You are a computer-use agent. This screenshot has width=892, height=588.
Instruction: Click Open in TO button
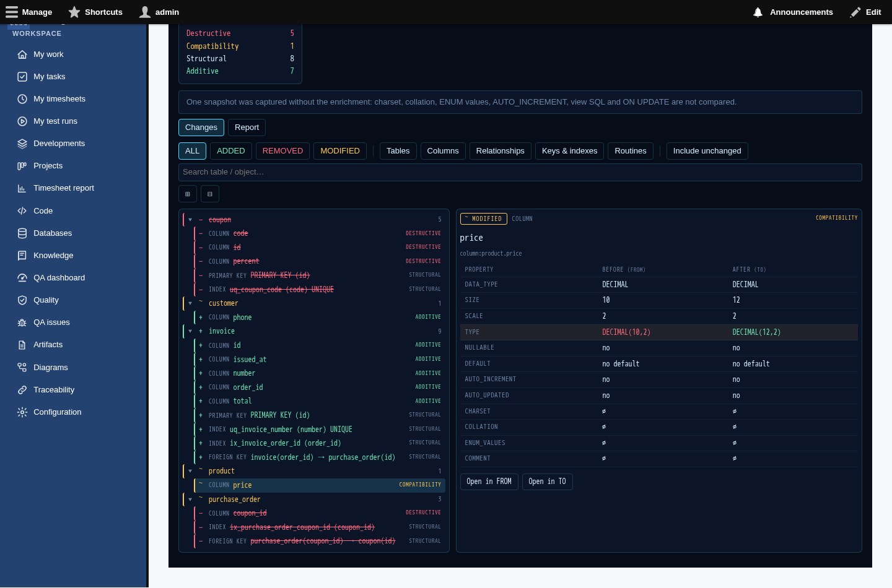pyautogui.click(x=548, y=482)
